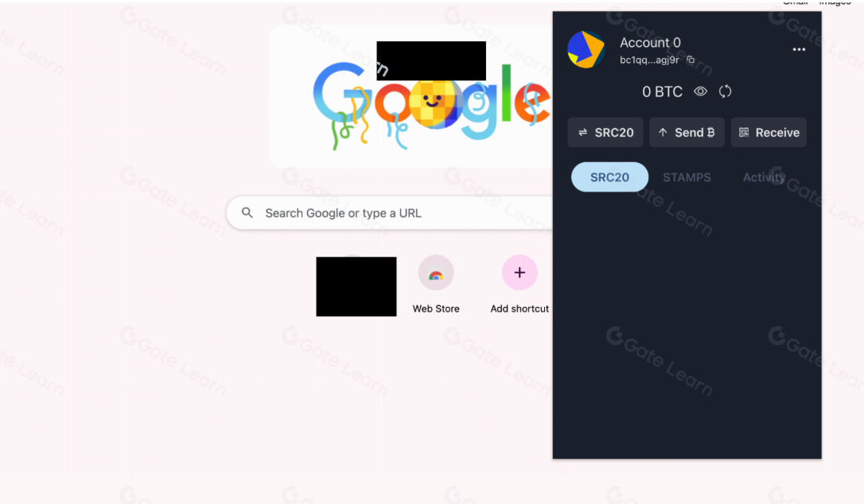The width and height of the screenshot is (864, 504).
Task: Refresh the BTC balance
Action: click(725, 91)
